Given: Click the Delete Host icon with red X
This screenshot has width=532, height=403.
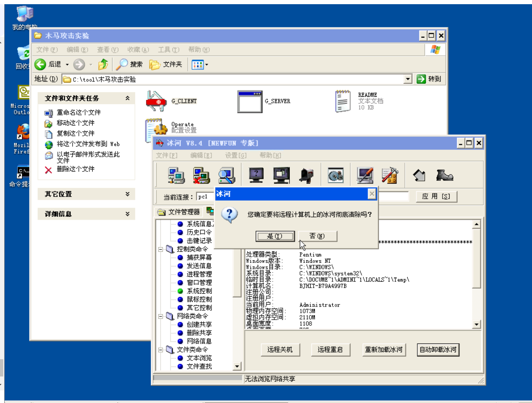Looking at the screenshot, I should pyautogui.click(x=202, y=175).
